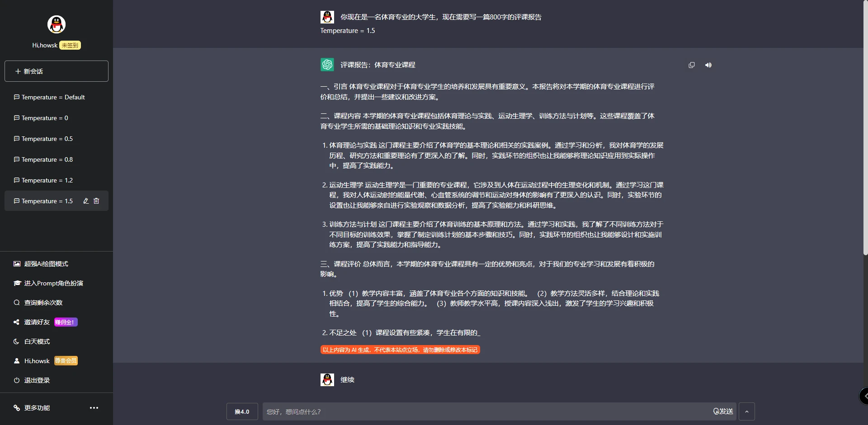Start a new chat with 新会话
The height and width of the screenshot is (425, 868).
click(56, 71)
